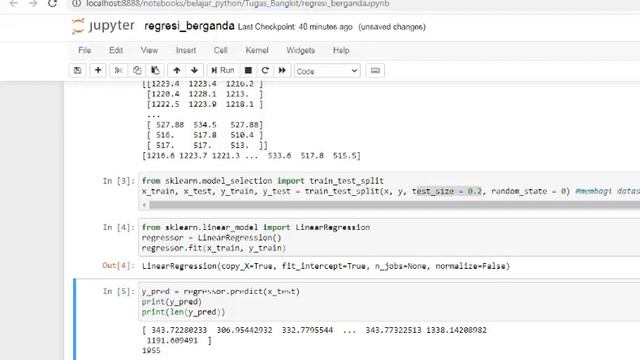Viewport: 640px width, 360px height.
Task: Select cell via In [4] prompt
Action: point(118,227)
